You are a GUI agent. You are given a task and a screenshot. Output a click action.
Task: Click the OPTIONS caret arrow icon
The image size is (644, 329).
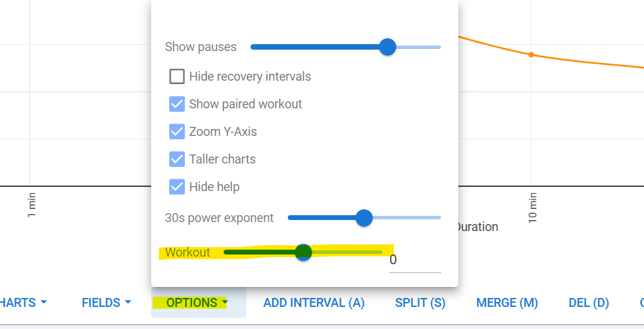click(224, 302)
